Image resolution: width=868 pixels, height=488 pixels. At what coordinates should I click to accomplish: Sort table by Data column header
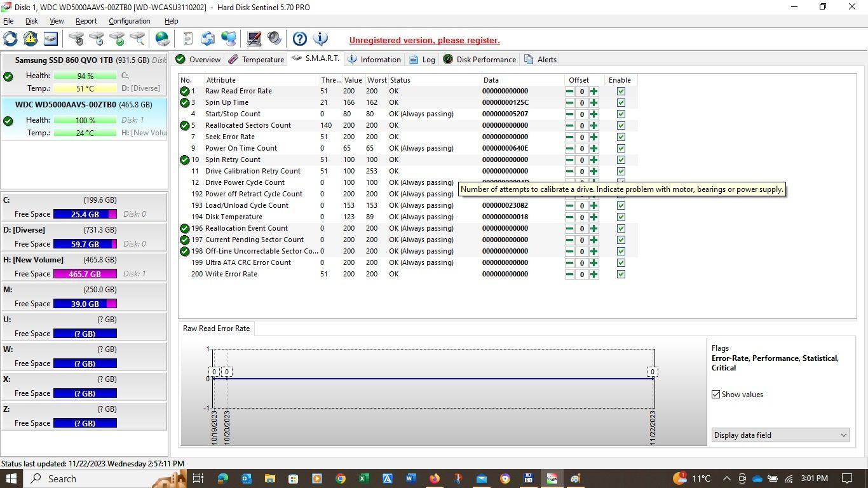coord(522,80)
